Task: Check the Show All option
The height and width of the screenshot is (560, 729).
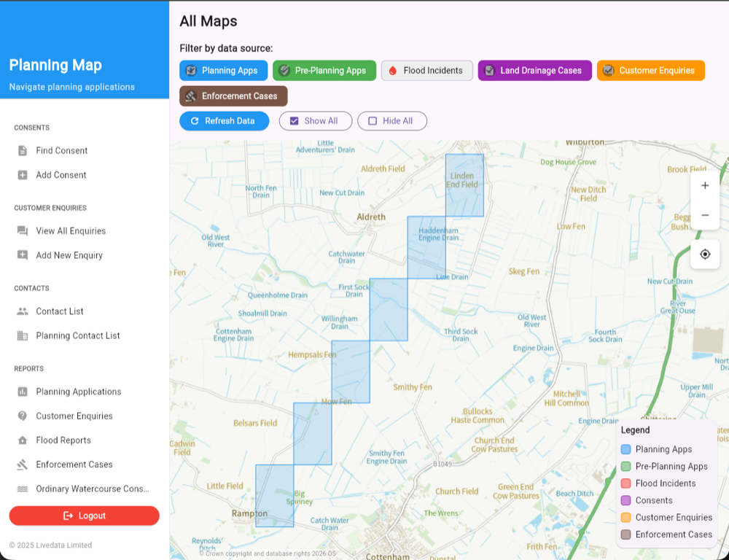Action: (316, 121)
